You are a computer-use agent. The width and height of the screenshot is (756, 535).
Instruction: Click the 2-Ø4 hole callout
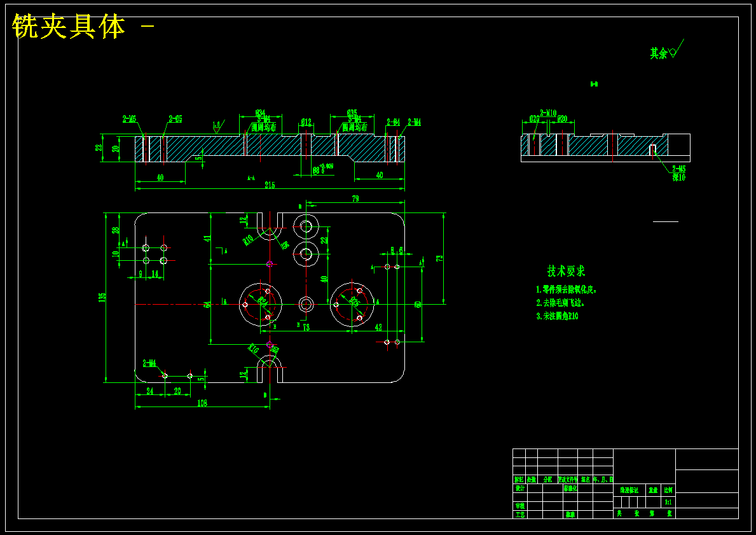pos(394,122)
